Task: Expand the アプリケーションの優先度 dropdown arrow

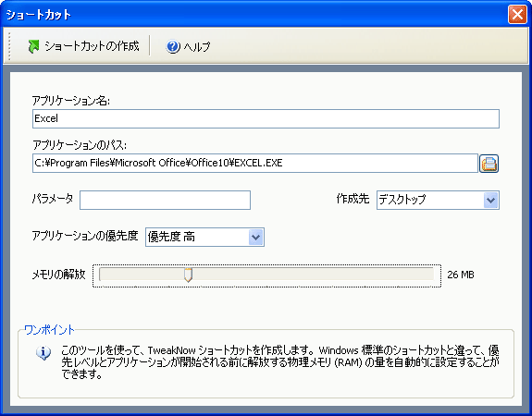Action: pyautogui.click(x=255, y=237)
